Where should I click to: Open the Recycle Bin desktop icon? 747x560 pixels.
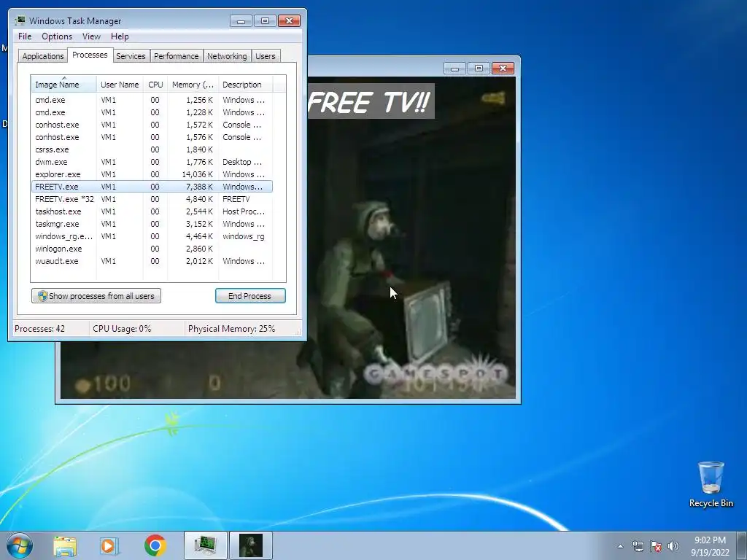[x=711, y=484]
